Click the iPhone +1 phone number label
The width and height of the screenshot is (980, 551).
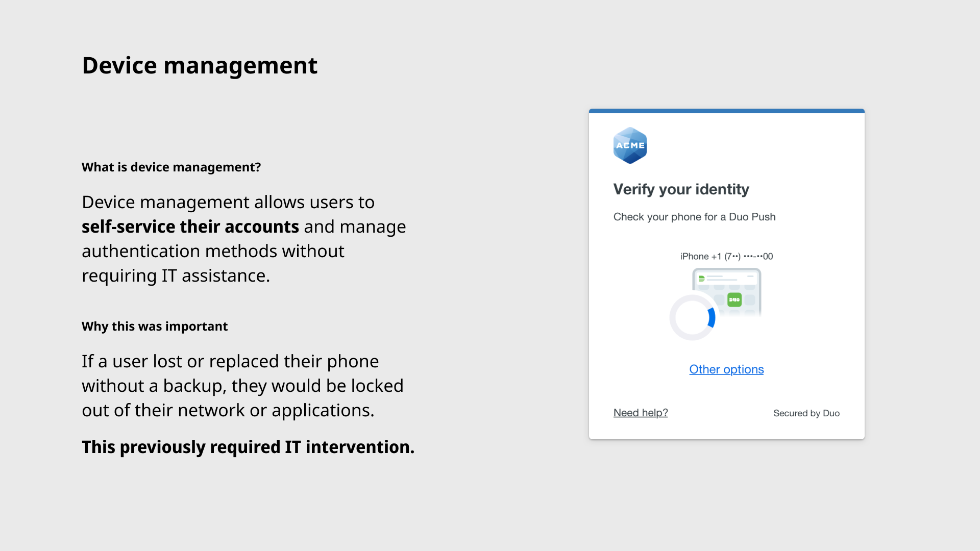pos(726,256)
